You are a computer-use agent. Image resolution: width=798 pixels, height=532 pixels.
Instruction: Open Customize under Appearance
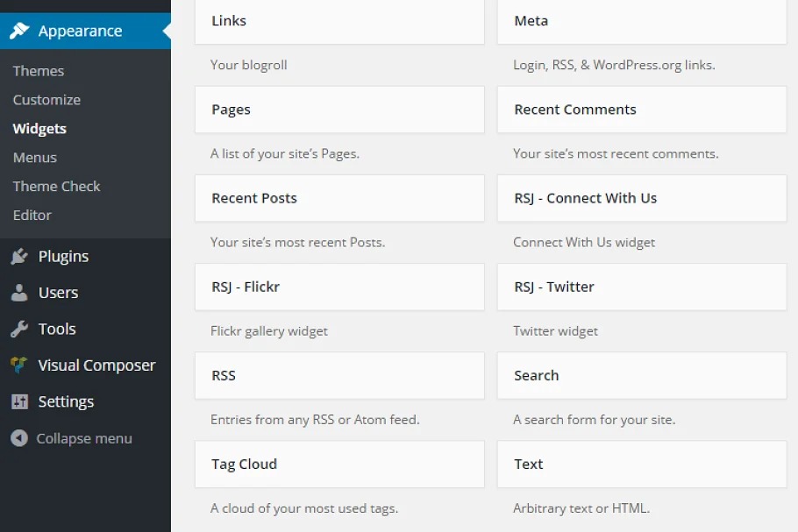46,100
